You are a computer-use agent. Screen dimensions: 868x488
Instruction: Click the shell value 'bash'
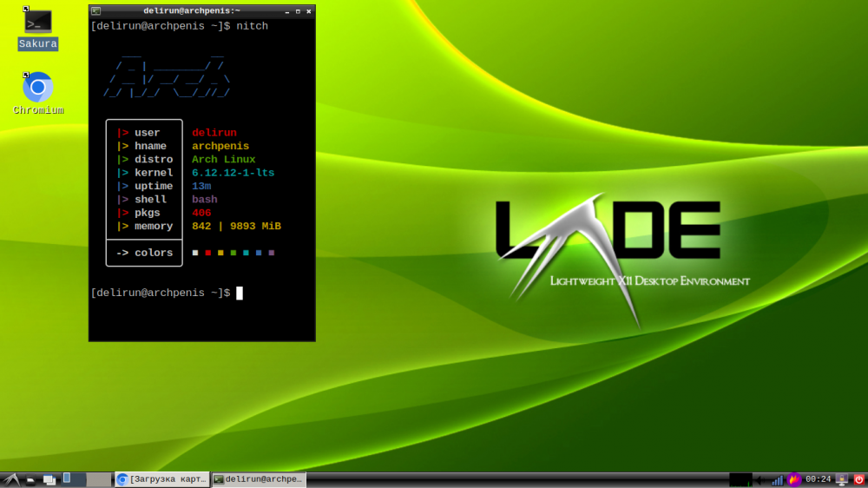click(204, 200)
